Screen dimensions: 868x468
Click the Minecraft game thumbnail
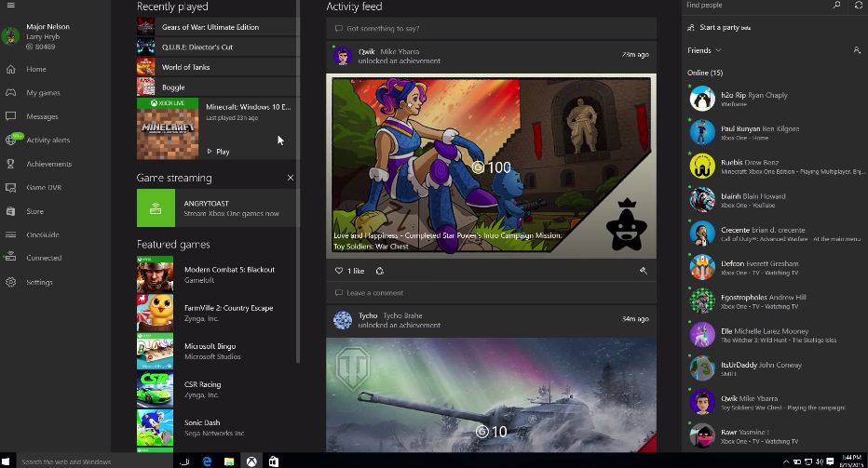click(x=168, y=129)
